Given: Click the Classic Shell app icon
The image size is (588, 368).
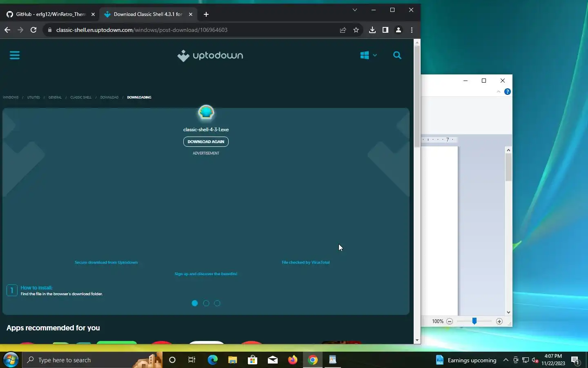Looking at the screenshot, I should click(206, 113).
